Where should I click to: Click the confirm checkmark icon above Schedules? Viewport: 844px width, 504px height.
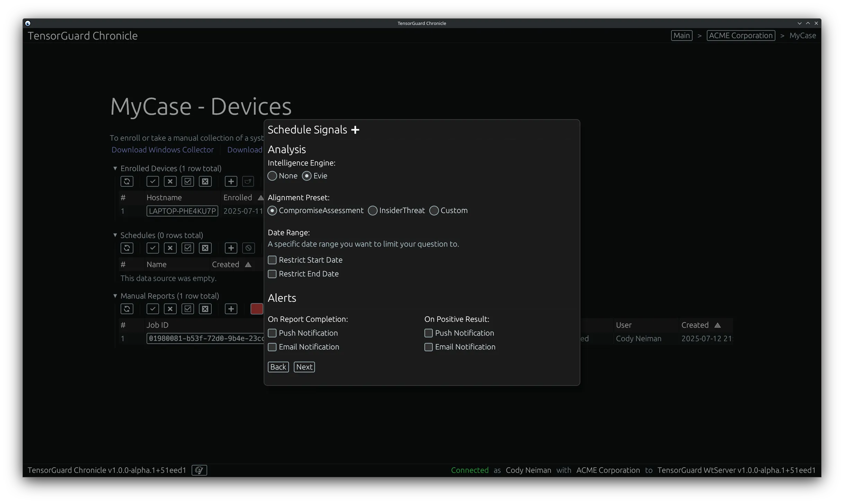coord(152,248)
